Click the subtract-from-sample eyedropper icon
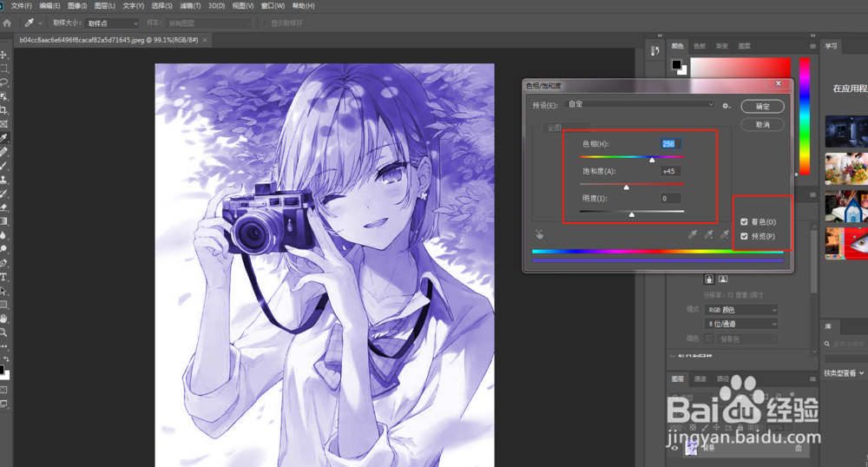868x467 pixels. [725, 234]
